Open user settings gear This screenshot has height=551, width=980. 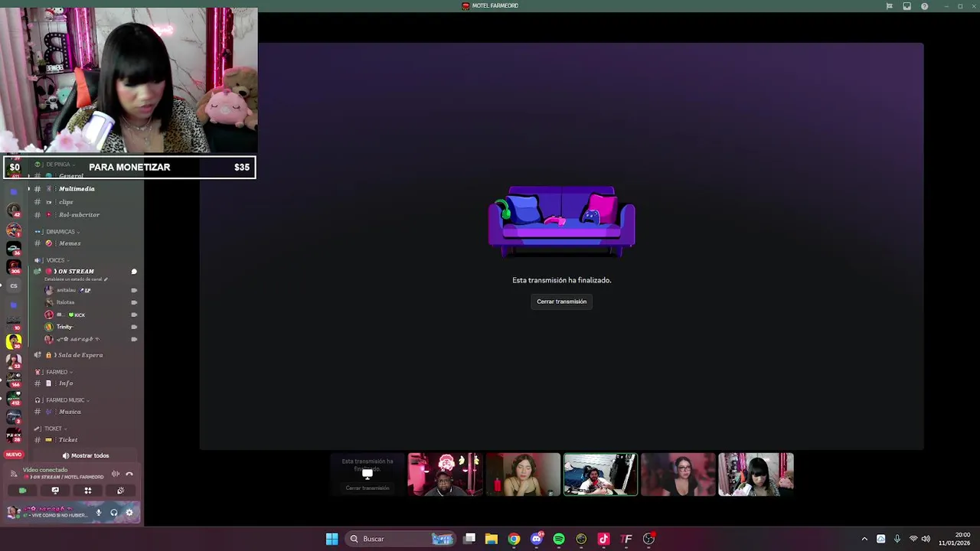129,513
